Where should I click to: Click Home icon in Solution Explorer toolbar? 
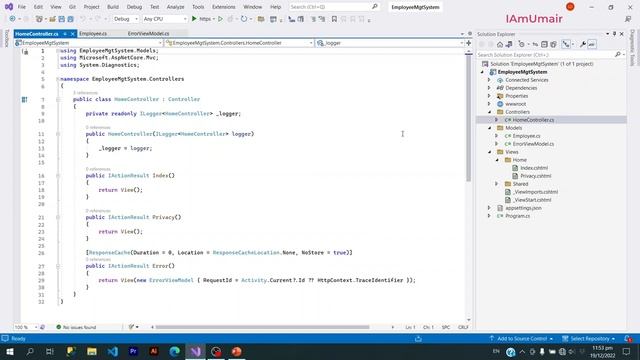pyautogui.click(x=500, y=44)
